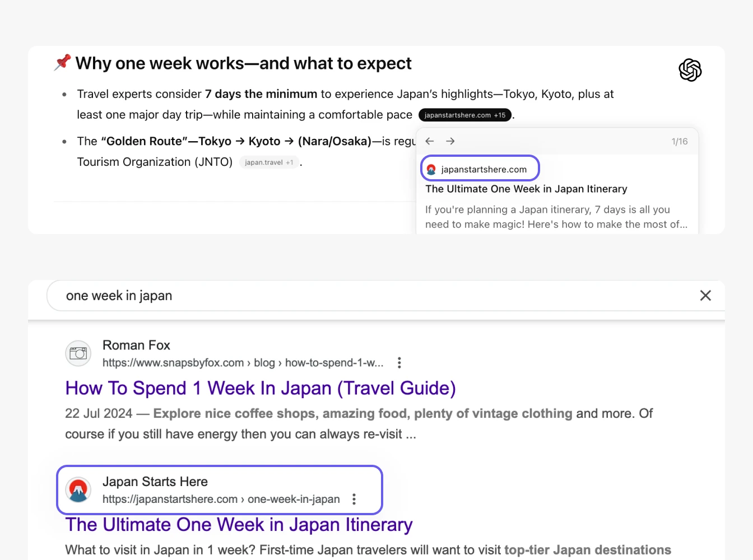Open the three-dot menu for Japan Starts Here result

354,498
